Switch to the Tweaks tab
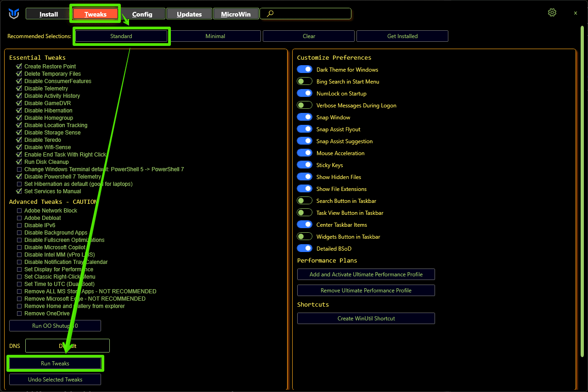 coord(96,14)
